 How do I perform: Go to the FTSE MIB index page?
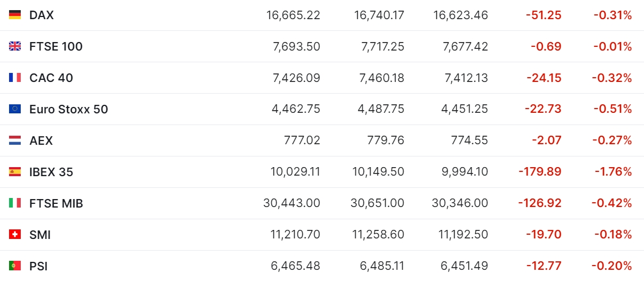(x=56, y=203)
